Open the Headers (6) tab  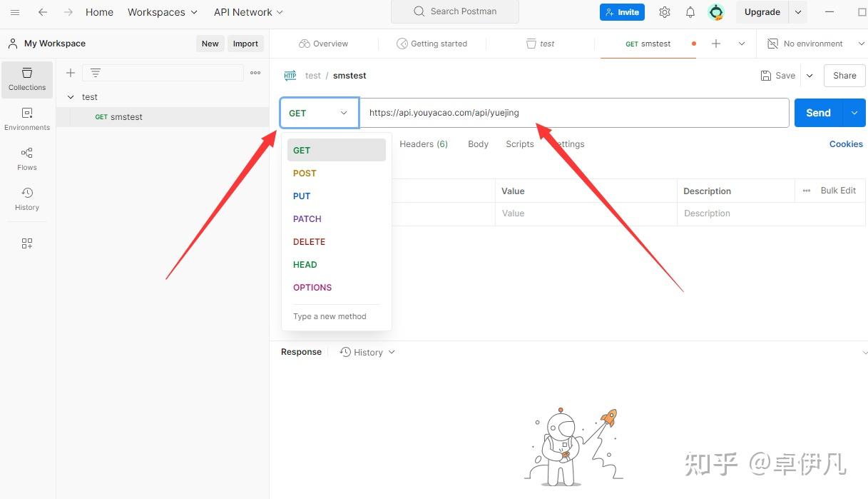424,144
